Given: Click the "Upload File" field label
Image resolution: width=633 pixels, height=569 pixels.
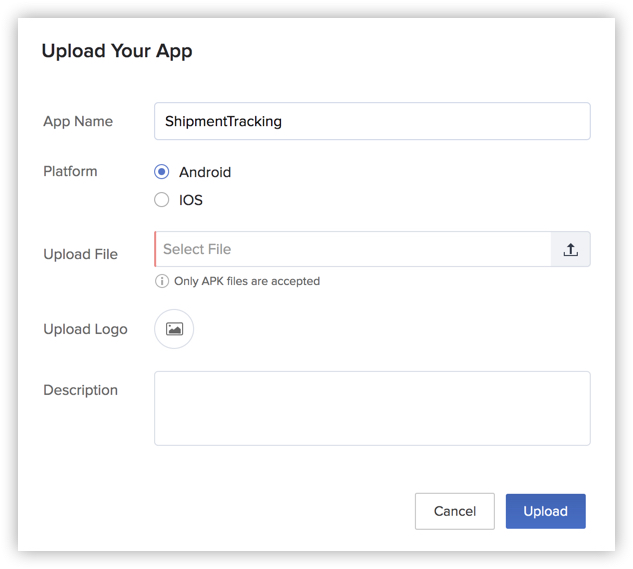Looking at the screenshot, I should point(80,254).
